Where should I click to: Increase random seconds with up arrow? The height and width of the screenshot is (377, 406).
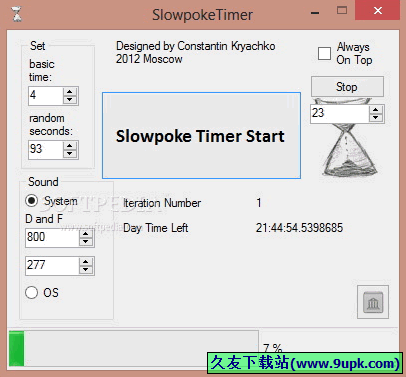[70, 145]
